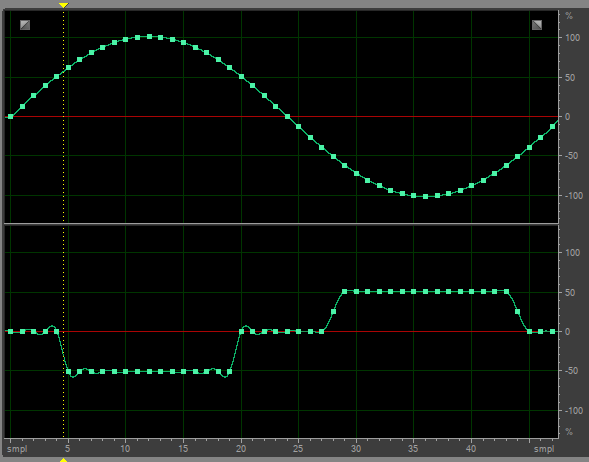Click the '%' label atop the amplitude scale
This screenshot has width=589, height=462.
click(x=569, y=16)
